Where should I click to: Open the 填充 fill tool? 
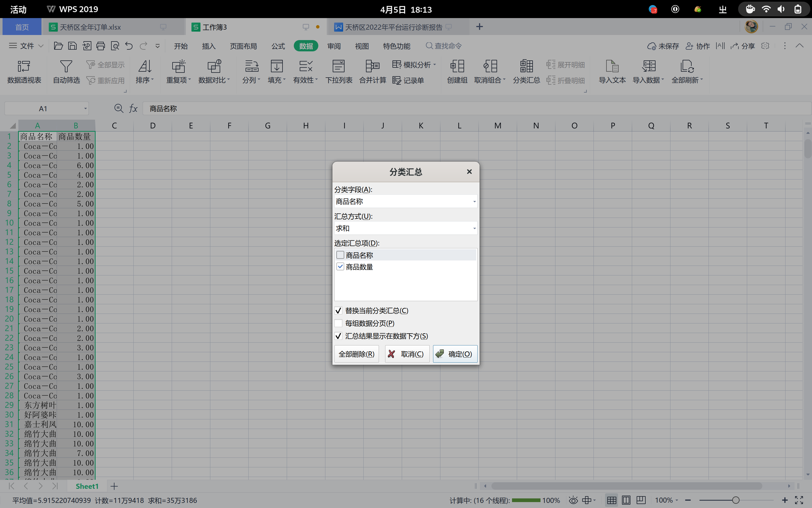click(277, 72)
